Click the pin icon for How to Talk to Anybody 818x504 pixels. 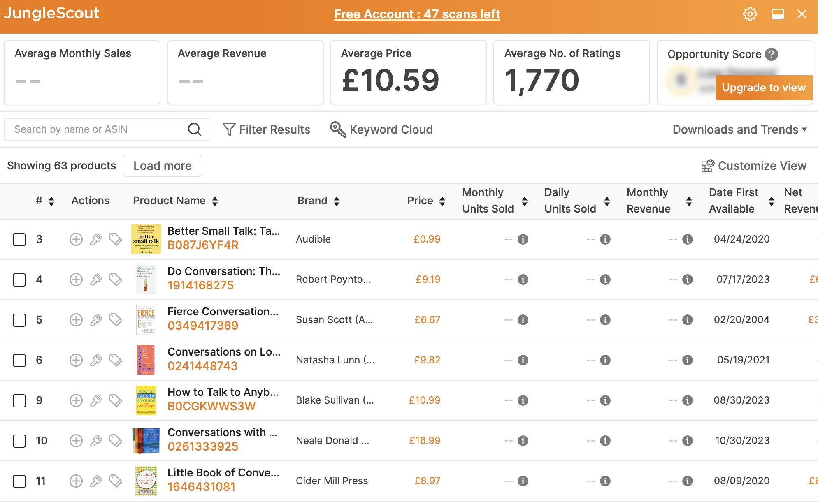(96, 400)
